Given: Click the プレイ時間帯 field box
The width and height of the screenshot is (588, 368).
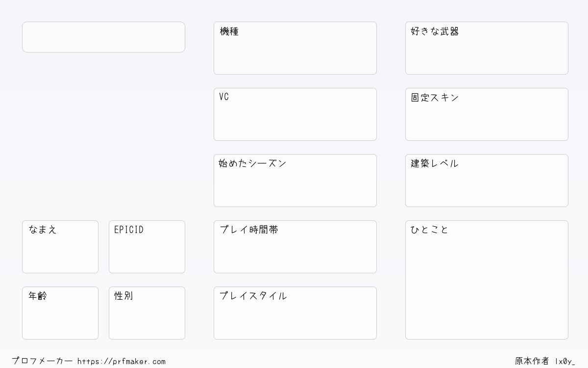Looking at the screenshot, I should [295, 247].
